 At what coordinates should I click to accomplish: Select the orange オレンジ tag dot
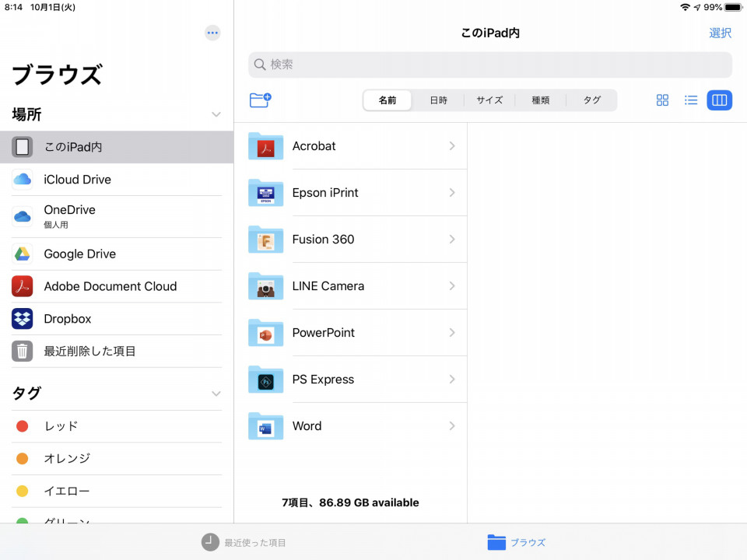click(x=22, y=459)
